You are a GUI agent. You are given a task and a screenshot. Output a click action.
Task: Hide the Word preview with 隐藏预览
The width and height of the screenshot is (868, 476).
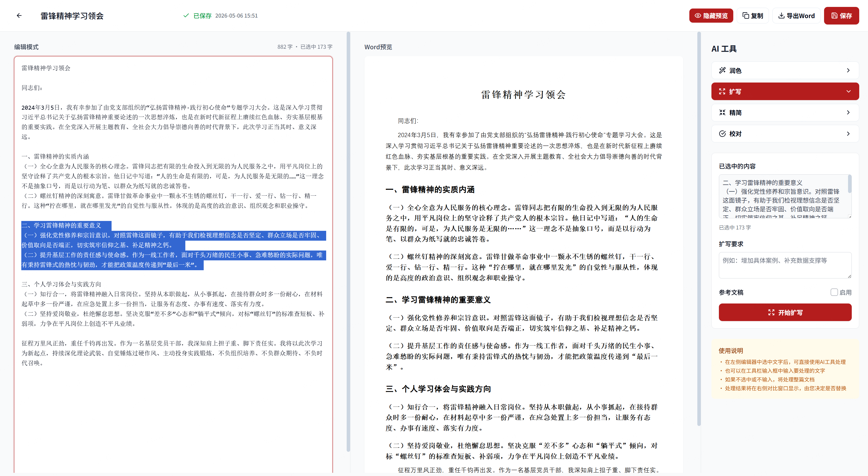(x=711, y=16)
